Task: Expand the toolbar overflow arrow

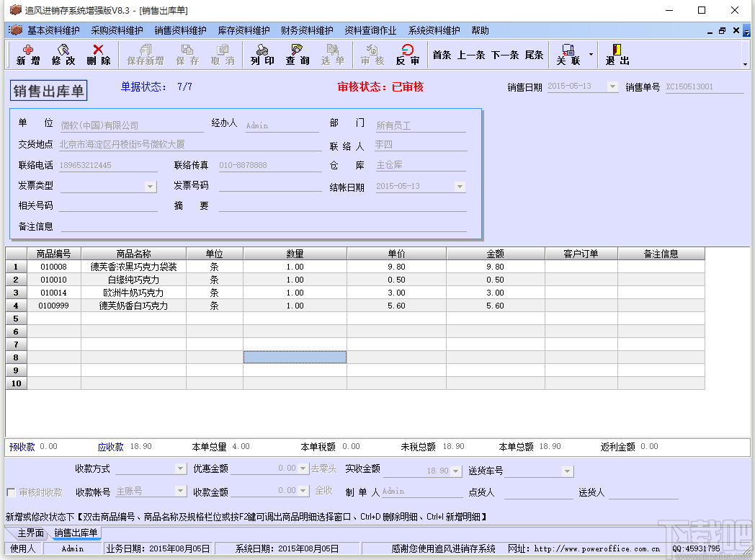Action: click(x=745, y=64)
